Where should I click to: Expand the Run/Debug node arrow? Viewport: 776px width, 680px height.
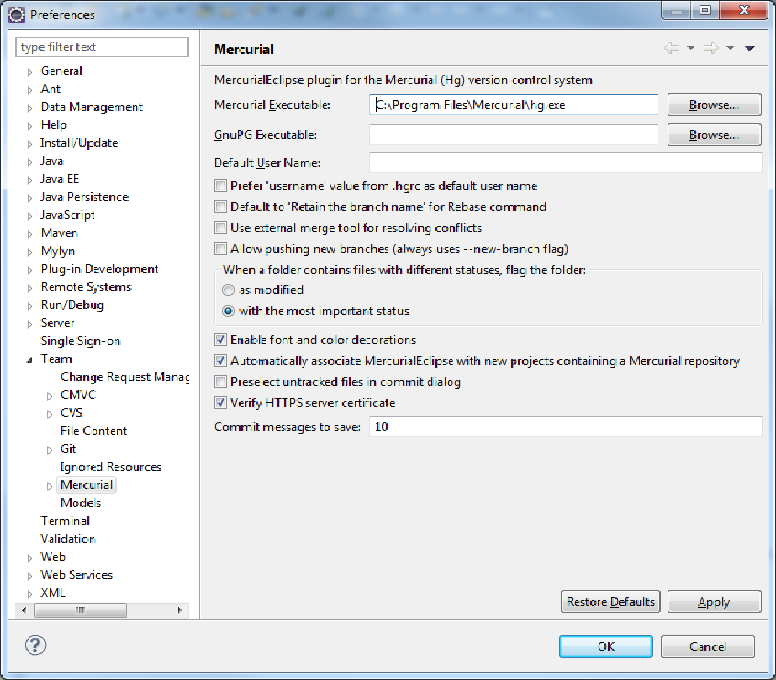click(x=30, y=306)
